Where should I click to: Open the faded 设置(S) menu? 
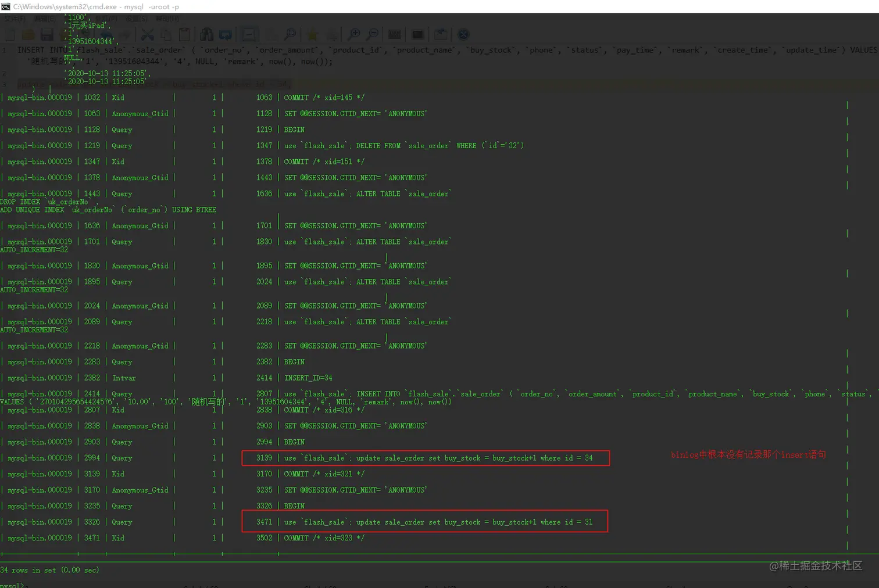[137, 19]
